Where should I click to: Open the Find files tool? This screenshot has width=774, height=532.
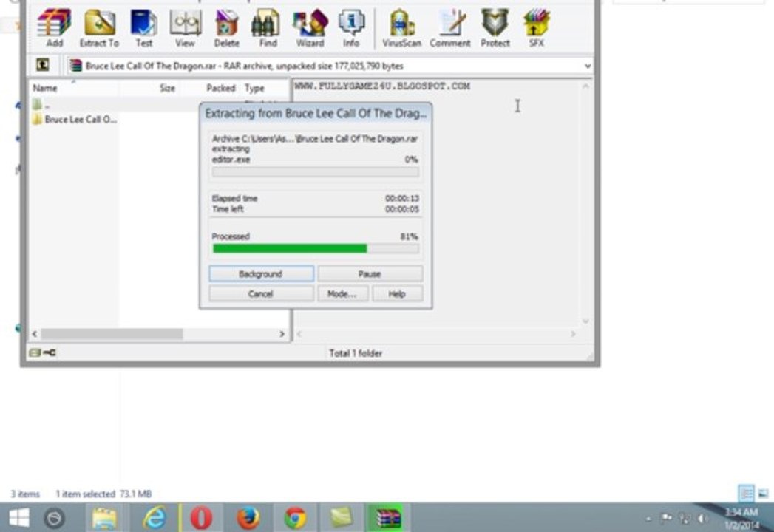coord(268,28)
